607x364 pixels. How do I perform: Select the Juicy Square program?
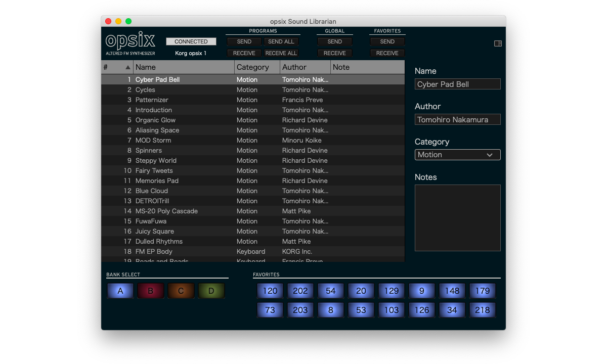click(x=253, y=231)
